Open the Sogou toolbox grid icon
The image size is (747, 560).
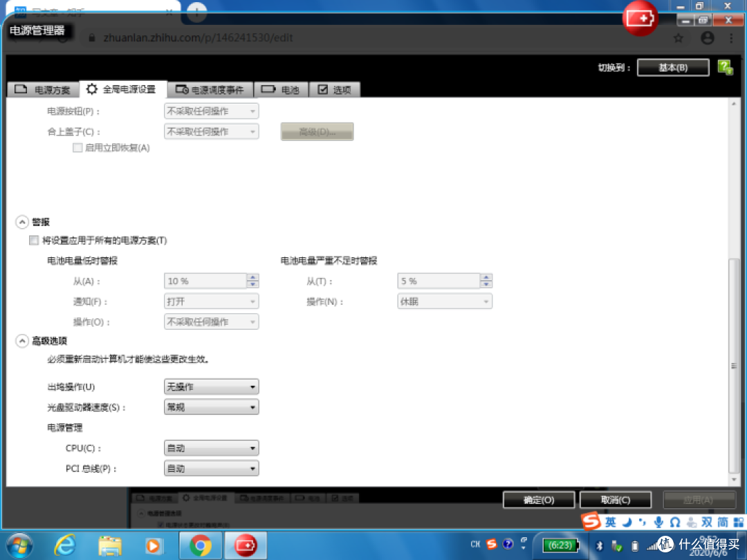point(739,523)
